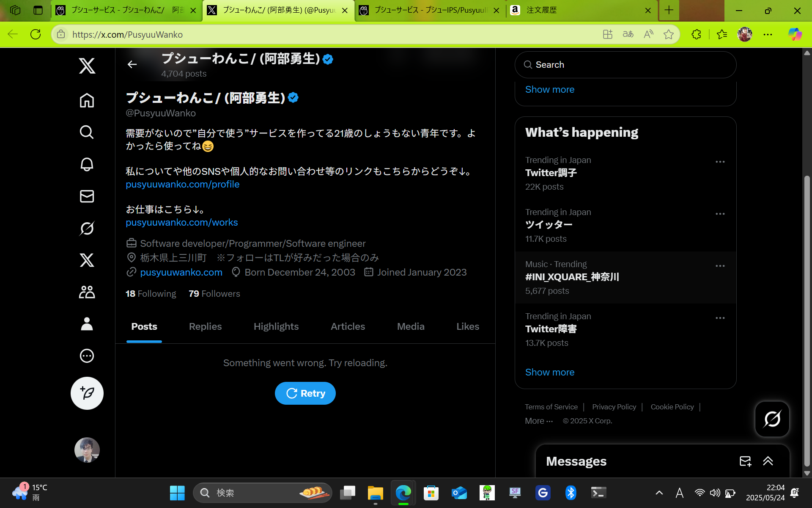Image resolution: width=812 pixels, height=508 pixels.
Task: Open Messages envelope icon in sidebar
Action: click(x=87, y=196)
